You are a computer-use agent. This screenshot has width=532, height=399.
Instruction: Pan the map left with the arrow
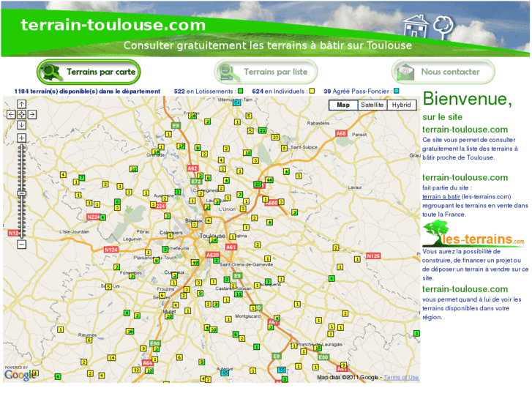(11, 114)
